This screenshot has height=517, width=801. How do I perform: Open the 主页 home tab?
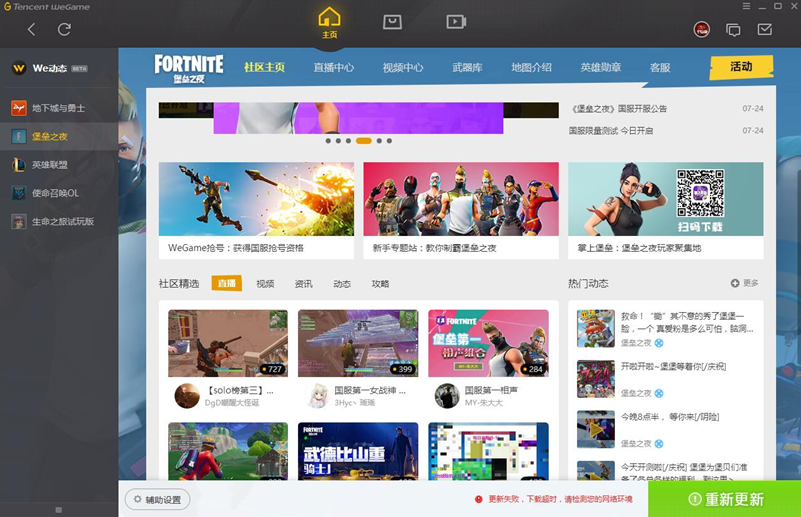click(329, 23)
